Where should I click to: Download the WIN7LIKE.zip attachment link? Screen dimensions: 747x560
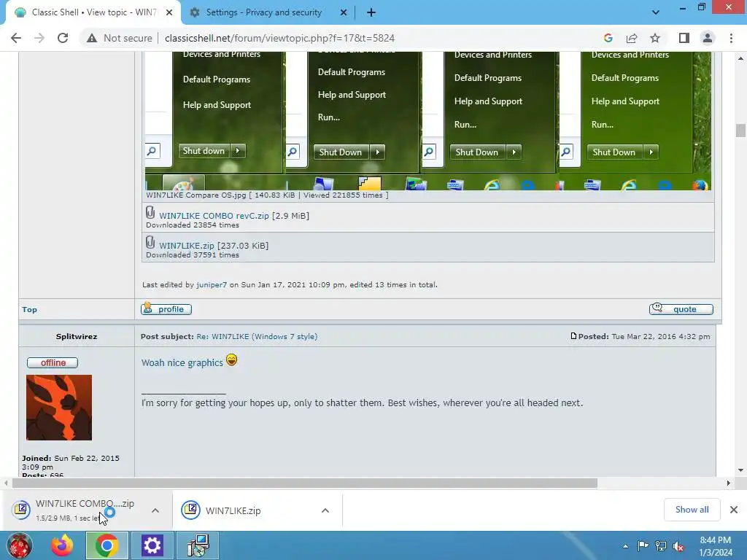(186, 246)
